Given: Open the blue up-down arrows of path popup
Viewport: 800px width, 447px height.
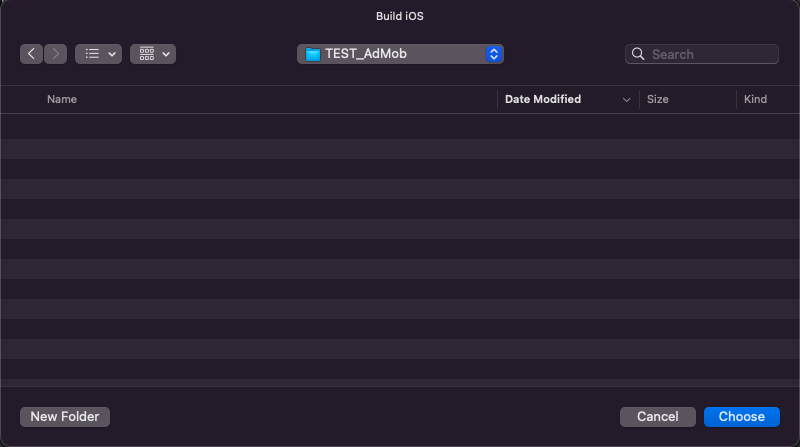Looking at the screenshot, I should (x=493, y=54).
